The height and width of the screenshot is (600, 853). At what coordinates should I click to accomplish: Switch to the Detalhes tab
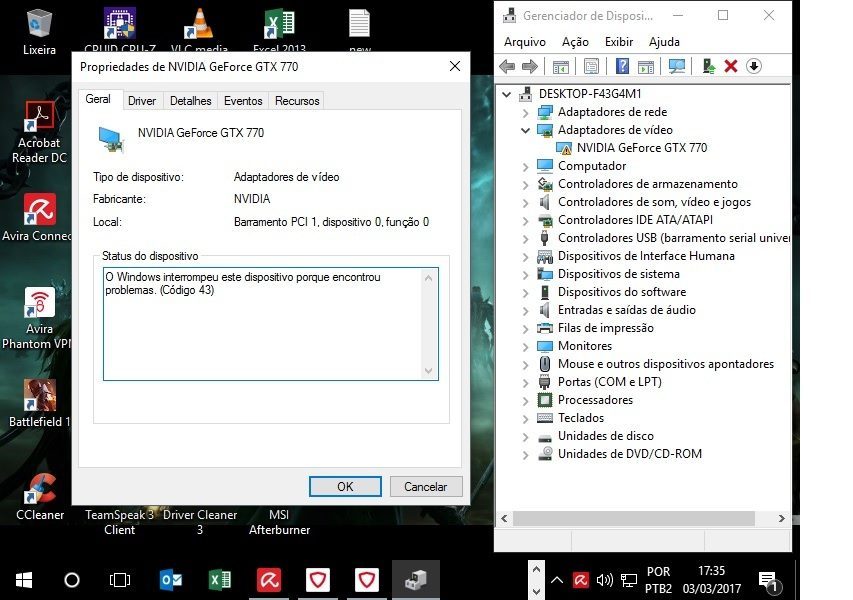[x=190, y=101]
